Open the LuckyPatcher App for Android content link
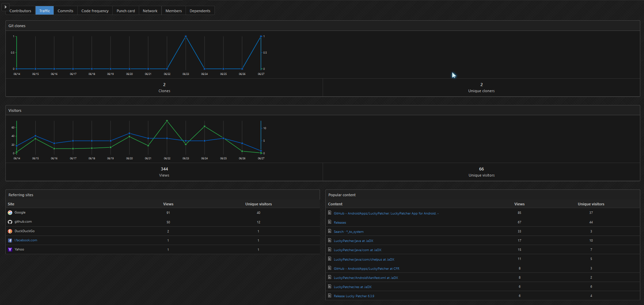644x305 pixels. point(386,213)
